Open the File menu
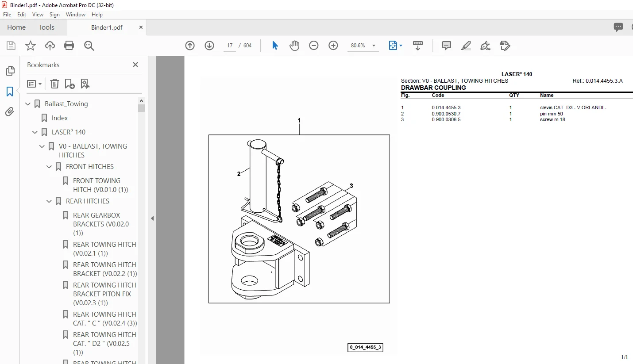This screenshot has height=364, width=633. pyautogui.click(x=7, y=15)
